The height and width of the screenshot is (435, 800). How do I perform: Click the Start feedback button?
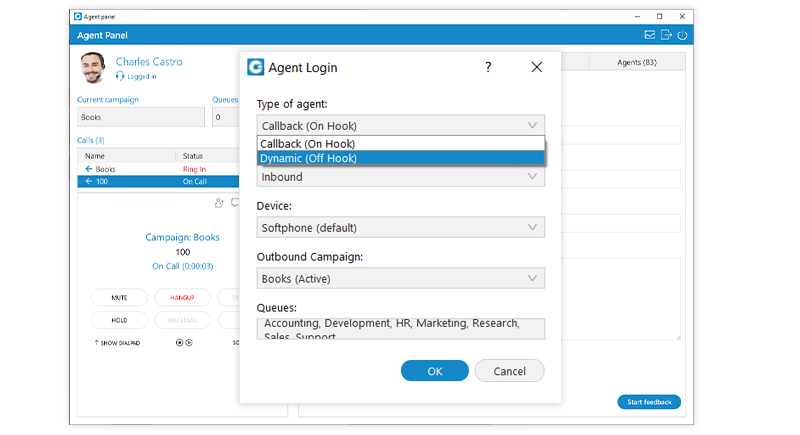(x=648, y=402)
